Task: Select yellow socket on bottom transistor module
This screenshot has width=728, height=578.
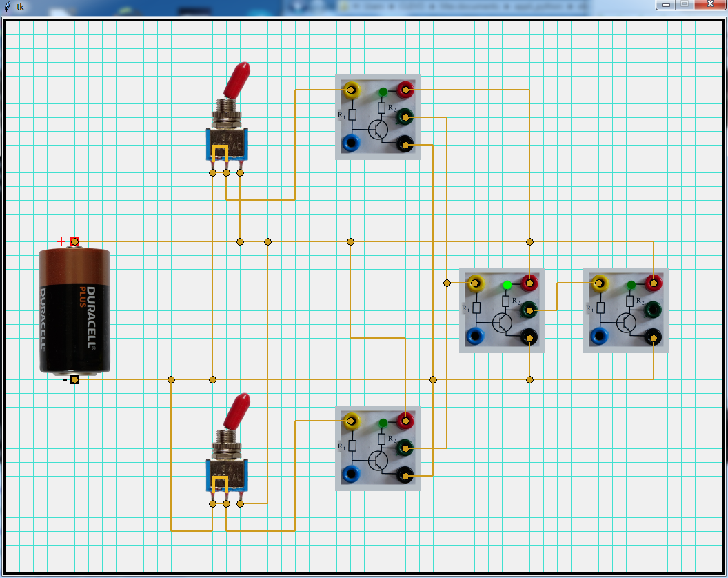Action: [x=351, y=420]
